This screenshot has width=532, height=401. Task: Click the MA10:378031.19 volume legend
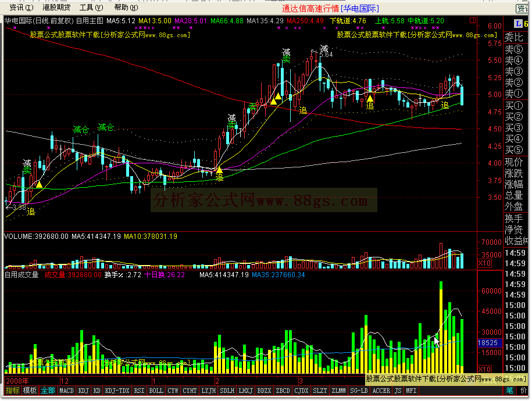click(x=151, y=236)
